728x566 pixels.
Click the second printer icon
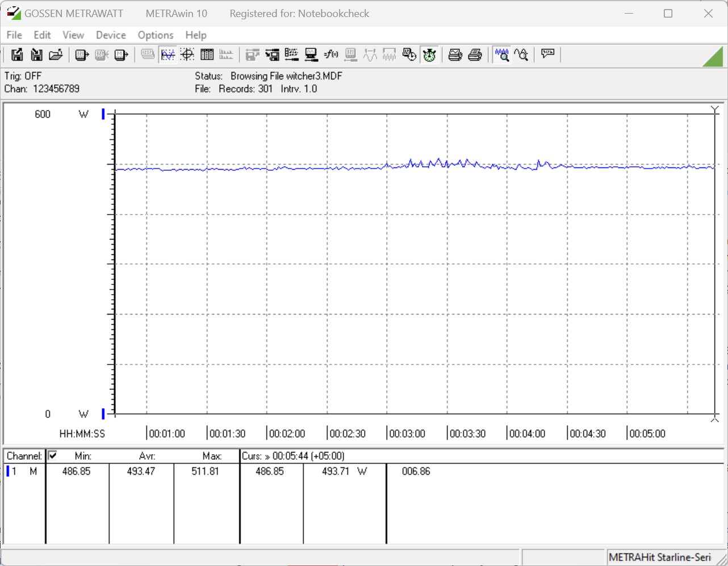[x=475, y=54]
